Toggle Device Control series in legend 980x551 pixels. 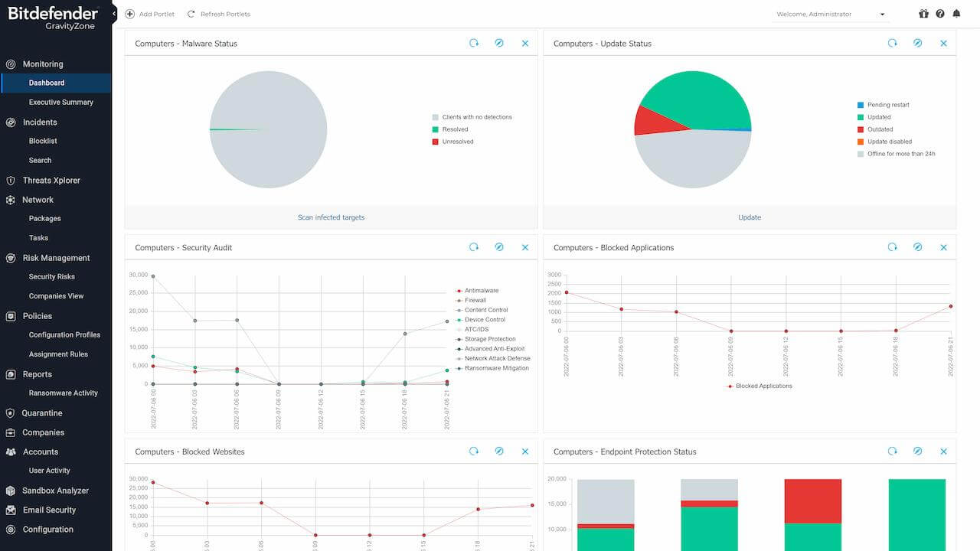pos(480,320)
